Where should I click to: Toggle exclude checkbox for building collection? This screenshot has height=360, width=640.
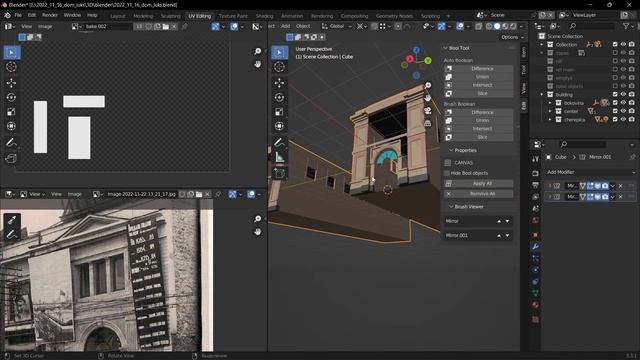coord(615,94)
